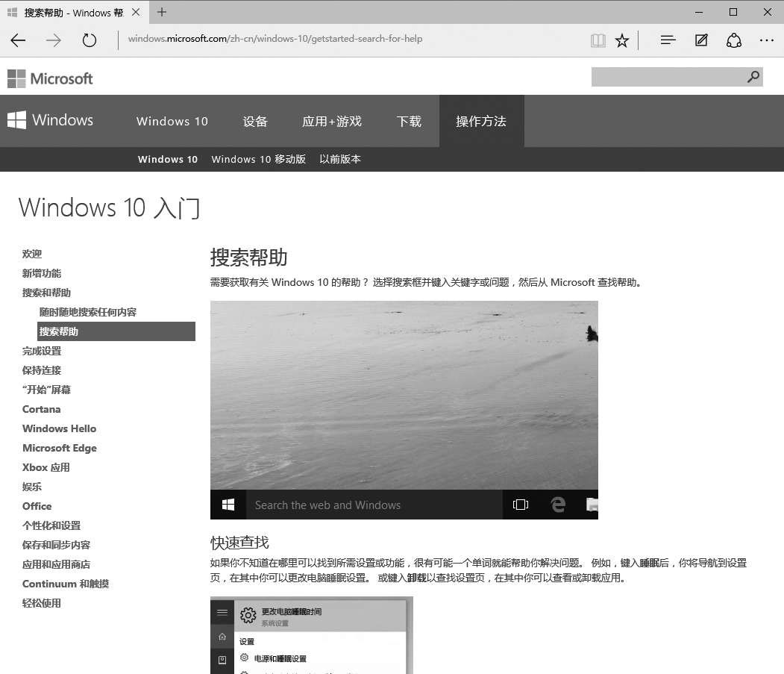784x674 pixels.
Task: Expand the 完成设置 sidebar section
Action: click(x=42, y=351)
